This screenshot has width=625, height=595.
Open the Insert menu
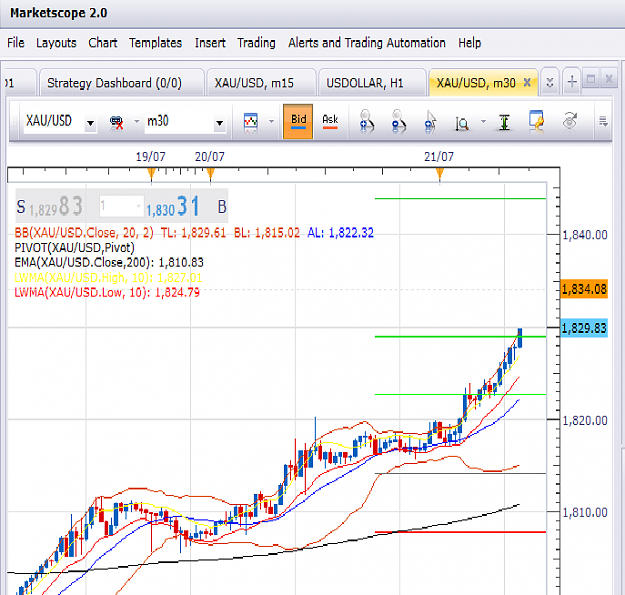pyautogui.click(x=210, y=43)
